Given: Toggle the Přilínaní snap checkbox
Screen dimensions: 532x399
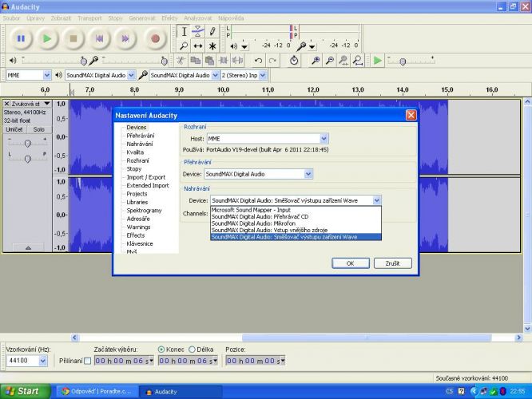Looking at the screenshot, I should pyautogui.click(x=88, y=361).
